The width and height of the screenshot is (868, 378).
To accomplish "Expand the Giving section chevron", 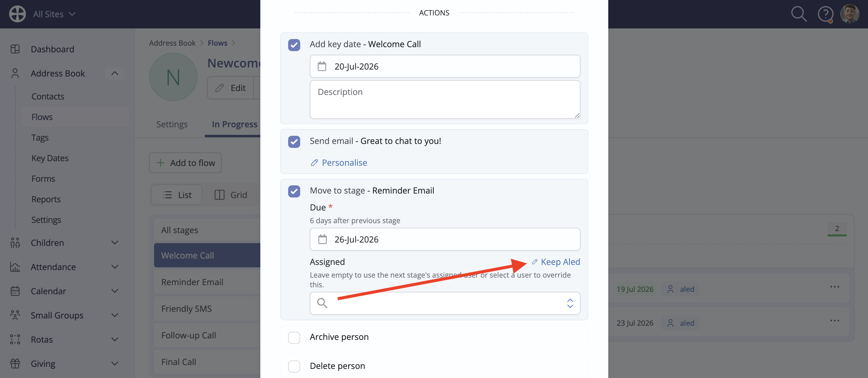I will click(114, 363).
